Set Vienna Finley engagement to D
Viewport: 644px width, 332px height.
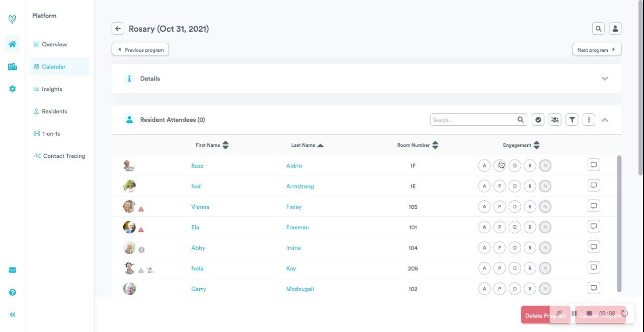(x=514, y=207)
